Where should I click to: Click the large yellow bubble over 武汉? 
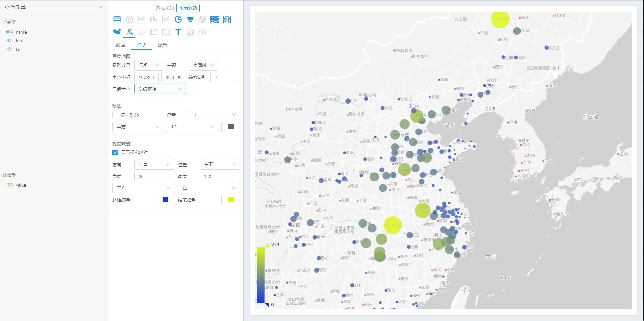pos(393,225)
